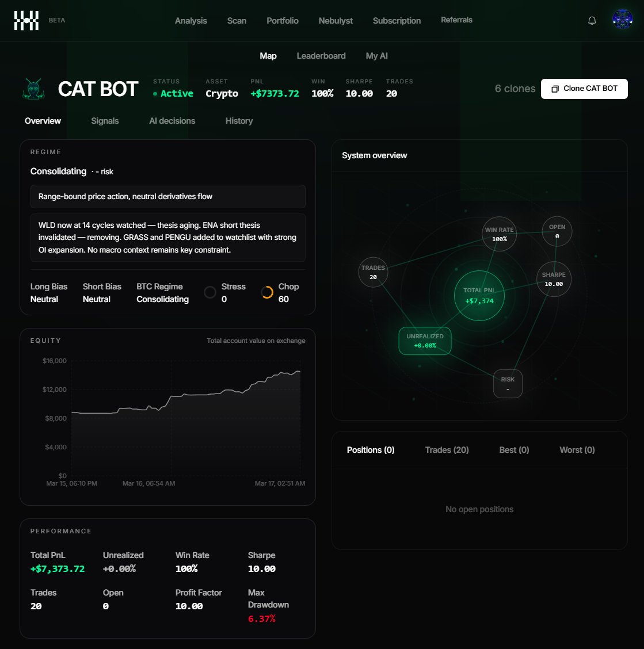Open the user profile avatar

(622, 20)
